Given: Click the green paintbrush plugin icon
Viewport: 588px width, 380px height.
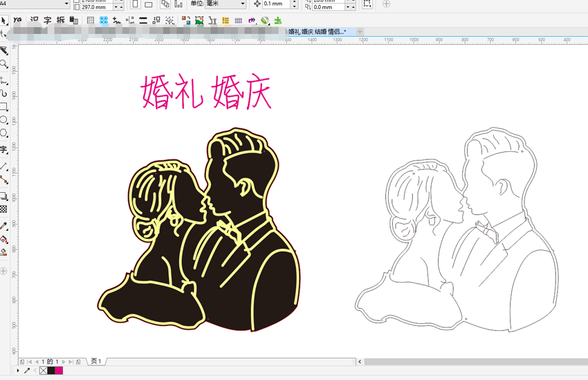Looking at the screenshot, I should [265, 20].
